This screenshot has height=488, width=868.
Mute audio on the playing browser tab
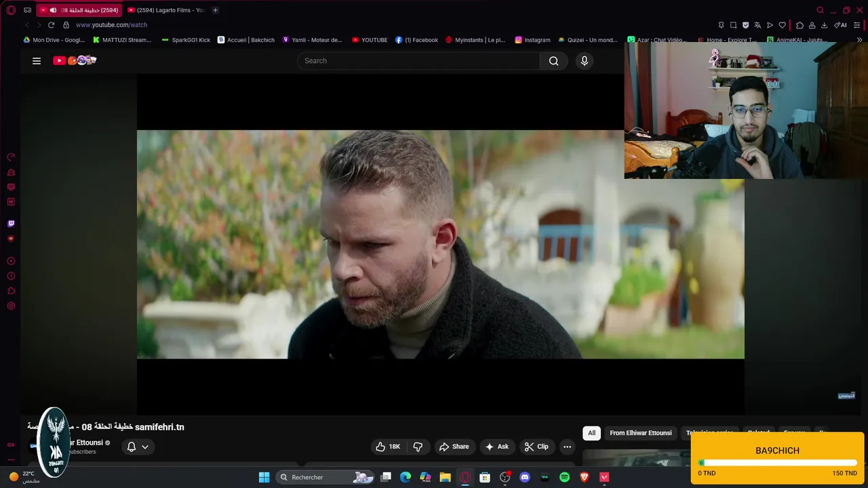tap(53, 10)
